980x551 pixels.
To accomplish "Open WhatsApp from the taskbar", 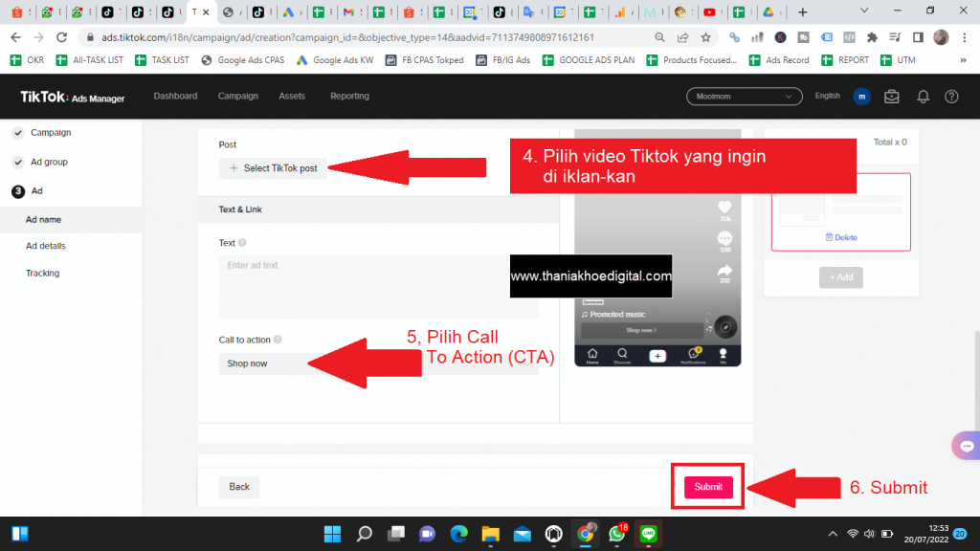I will pyautogui.click(x=616, y=534).
